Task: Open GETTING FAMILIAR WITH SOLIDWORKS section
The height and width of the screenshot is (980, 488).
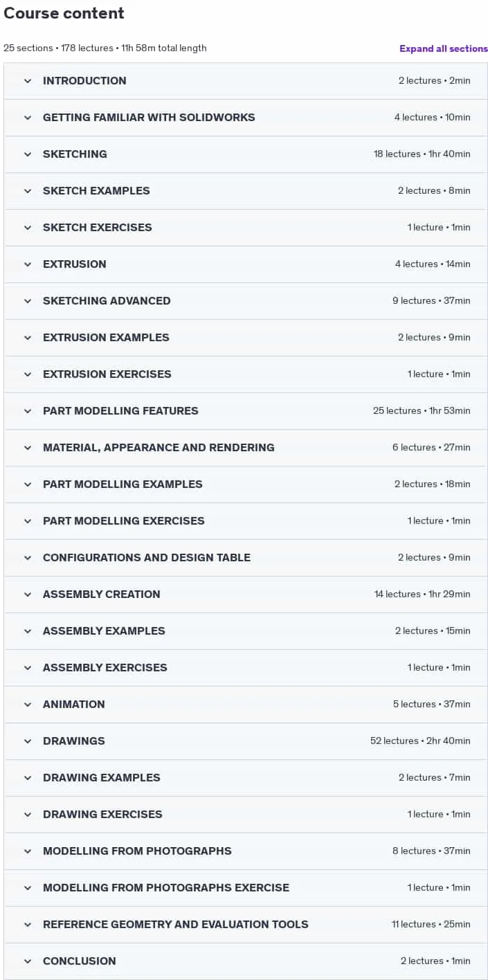Action: pyautogui.click(x=246, y=118)
